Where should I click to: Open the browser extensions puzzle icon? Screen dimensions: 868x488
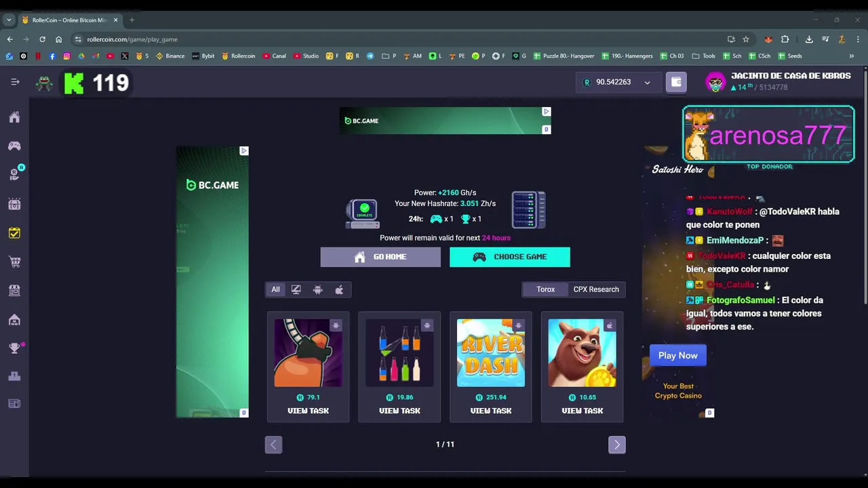coord(785,39)
